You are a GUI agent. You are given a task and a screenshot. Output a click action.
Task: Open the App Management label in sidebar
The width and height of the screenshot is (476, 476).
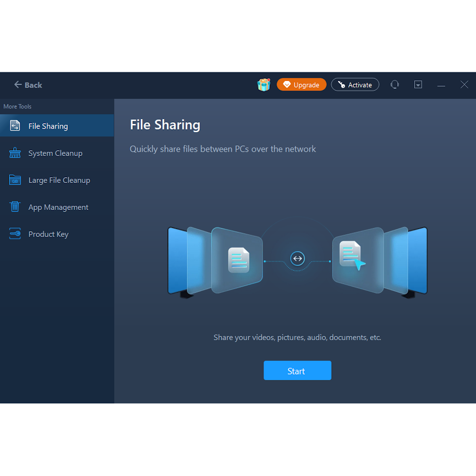[x=58, y=207]
